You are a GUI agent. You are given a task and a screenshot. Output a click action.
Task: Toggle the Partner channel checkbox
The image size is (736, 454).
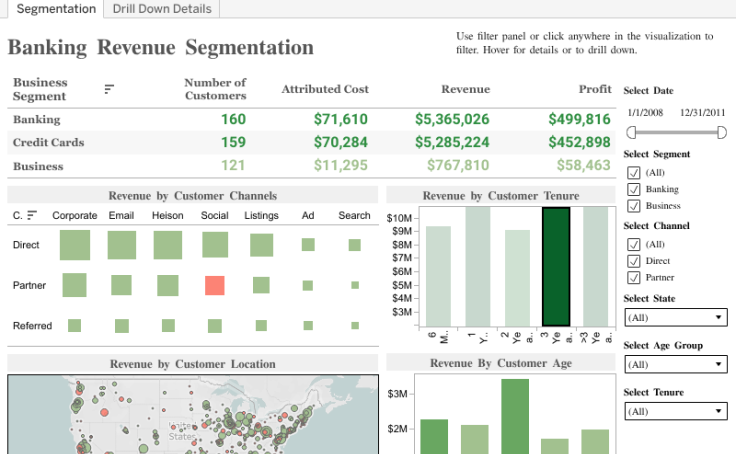(x=633, y=277)
